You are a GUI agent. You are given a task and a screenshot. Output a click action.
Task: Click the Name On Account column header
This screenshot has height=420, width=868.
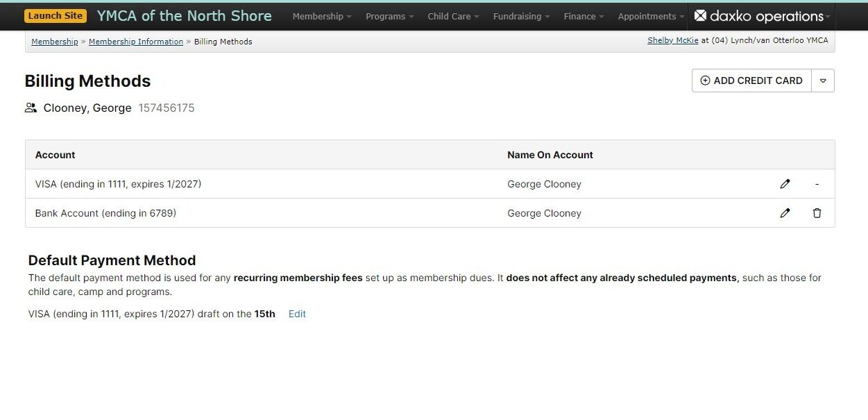pyautogui.click(x=550, y=155)
